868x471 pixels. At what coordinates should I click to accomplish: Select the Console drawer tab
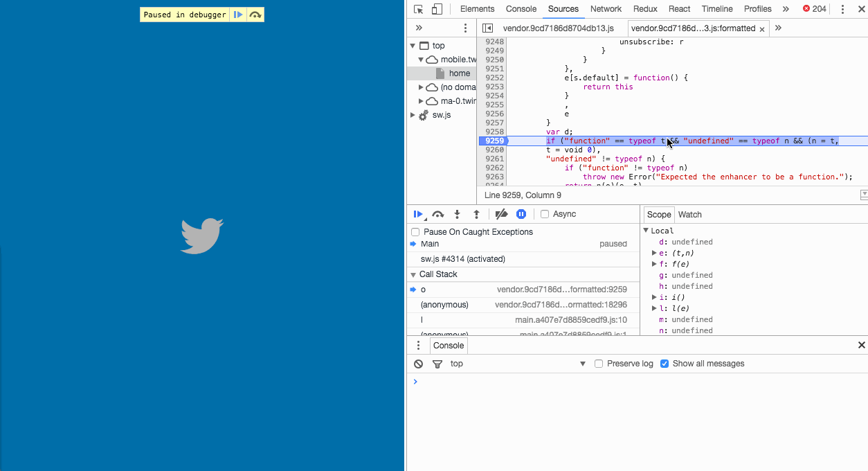(x=449, y=346)
